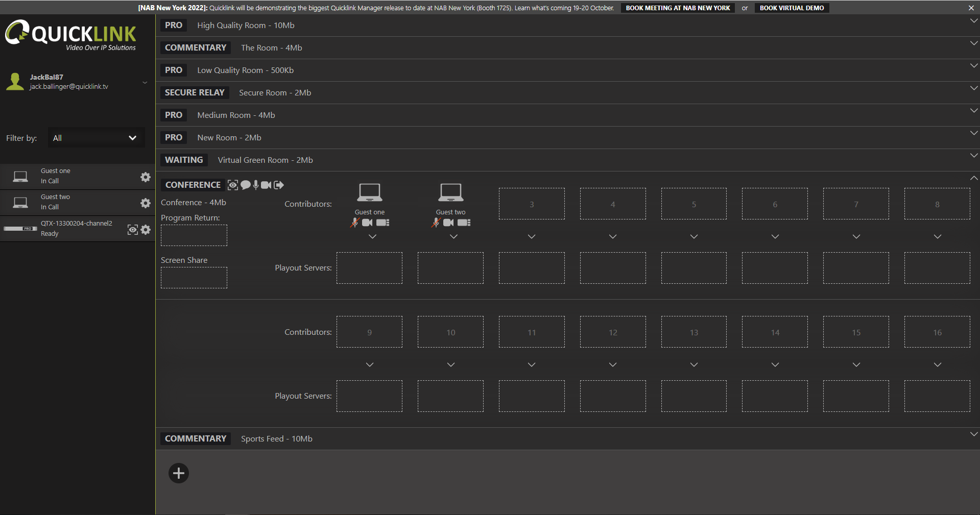The height and width of the screenshot is (515, 980).
Task: Click preview eye icon for QTX-13300204-channel2
Action: 132,230
